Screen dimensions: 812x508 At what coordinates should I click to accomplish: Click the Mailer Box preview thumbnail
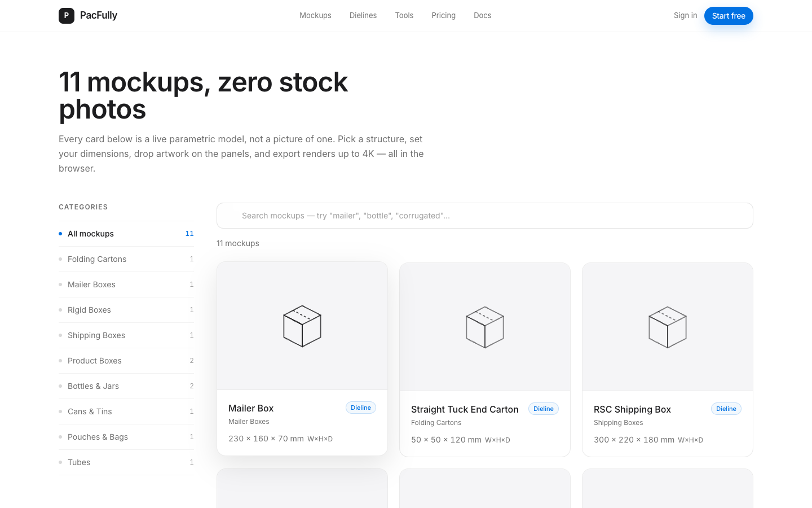point(302,326)
